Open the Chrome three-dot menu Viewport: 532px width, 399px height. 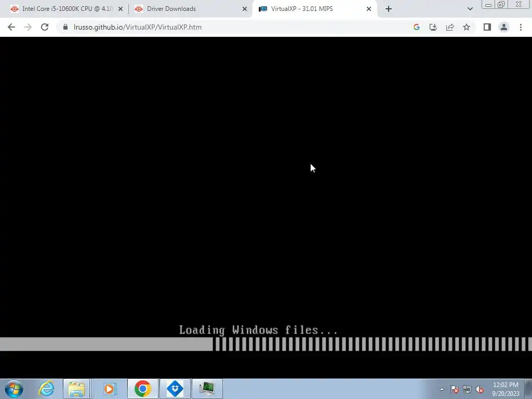pos(521,27)
